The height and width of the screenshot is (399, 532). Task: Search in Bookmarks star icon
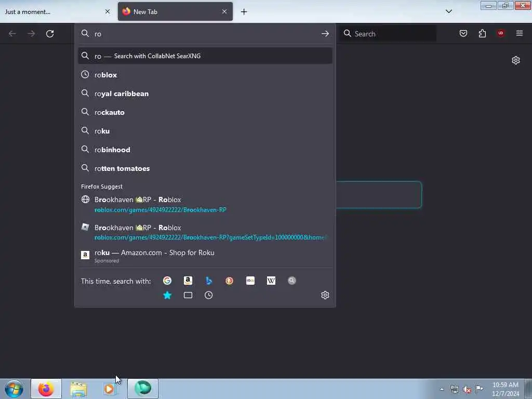[x=167, y=295]
